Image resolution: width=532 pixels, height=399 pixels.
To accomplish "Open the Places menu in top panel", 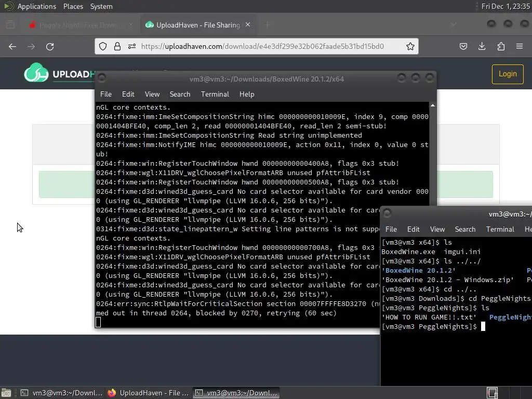I will tap(73, 6).
